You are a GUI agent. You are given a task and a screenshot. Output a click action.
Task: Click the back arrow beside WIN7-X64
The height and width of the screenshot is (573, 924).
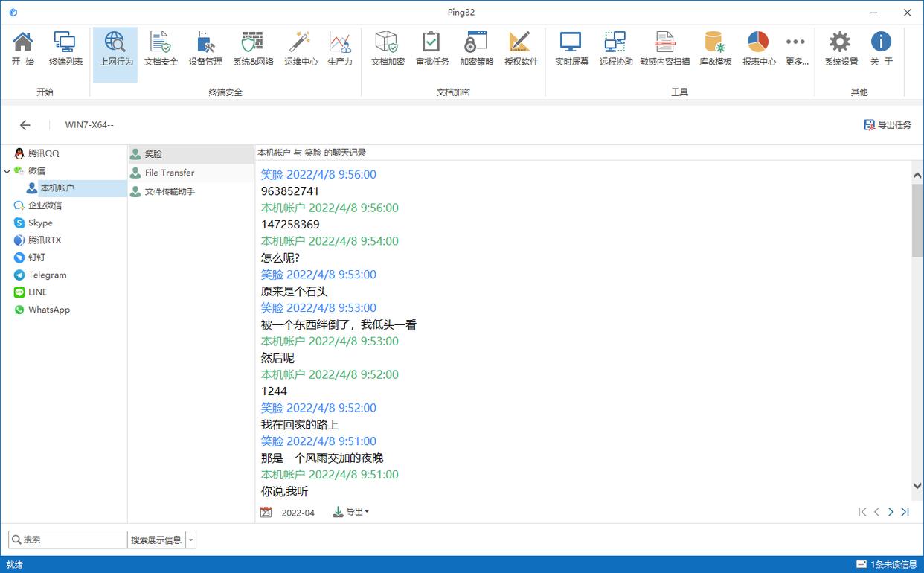(25, 125)
